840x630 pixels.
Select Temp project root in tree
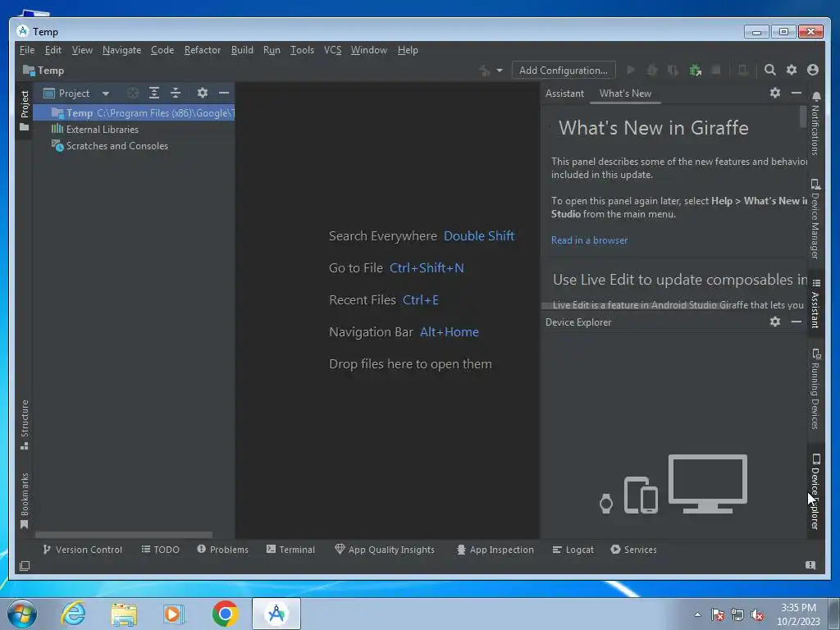134,113
